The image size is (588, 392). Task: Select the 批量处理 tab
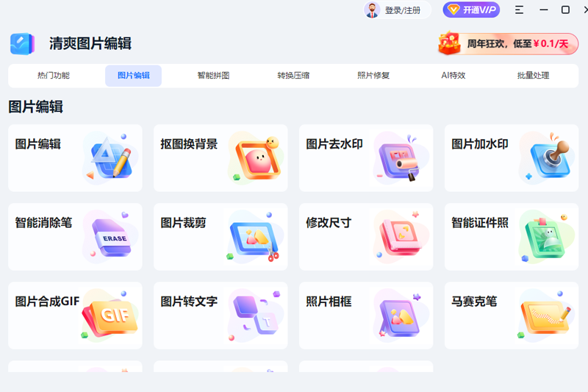tap(534, 76)
